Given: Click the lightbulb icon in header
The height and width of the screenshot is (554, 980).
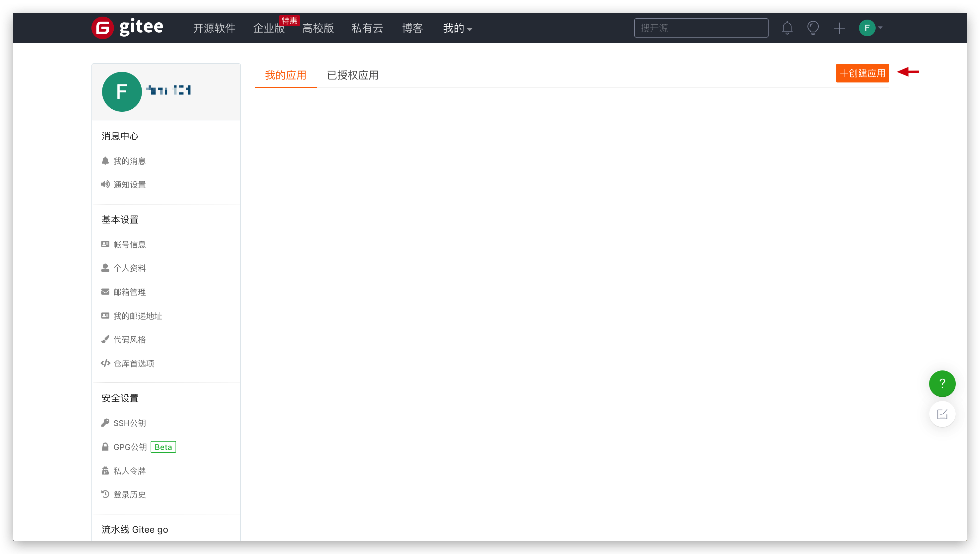Looking at the screenshot, I should [812, 28].
